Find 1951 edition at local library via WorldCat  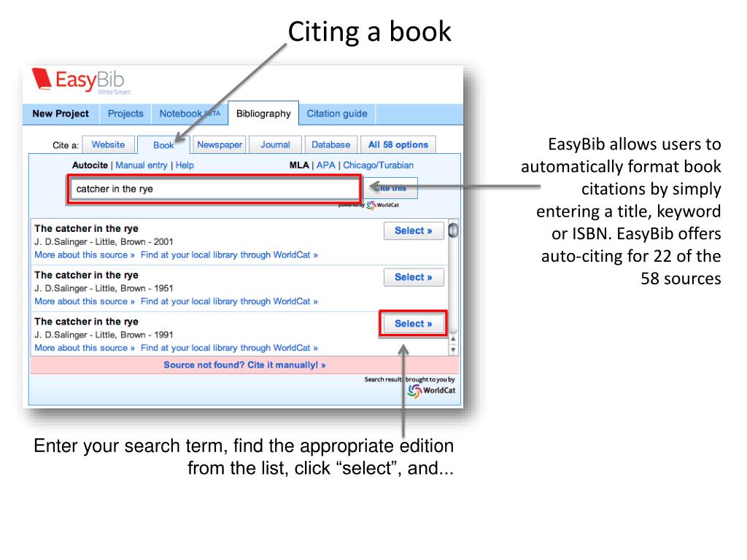pyautogui.click(x=229, y=302)
